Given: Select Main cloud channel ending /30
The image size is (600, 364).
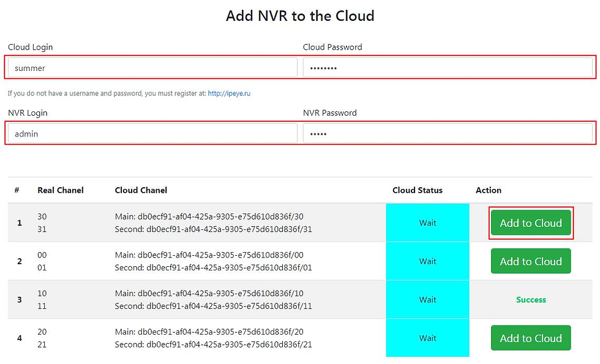Looking at the screenshot, I should [x=209, y=217].
